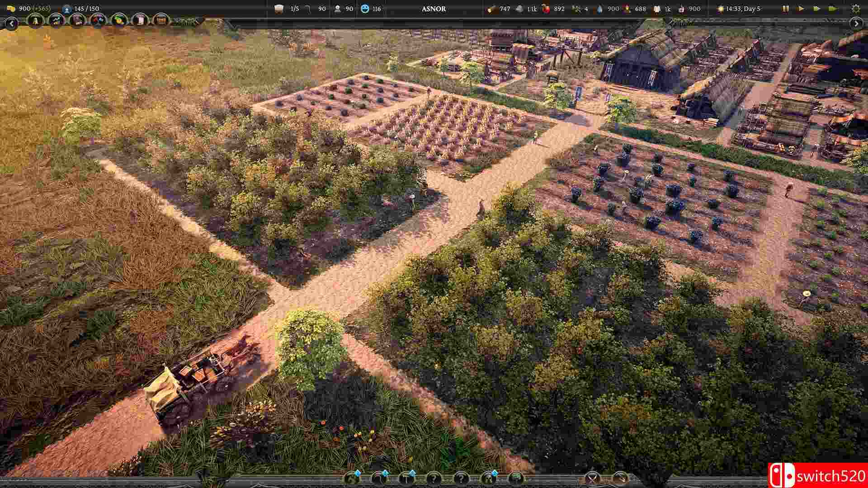The width and height of the screenshot is (868, 488).
Task: Set game speed to normal play
Action: pyautogui.click(x=801, y=9)
